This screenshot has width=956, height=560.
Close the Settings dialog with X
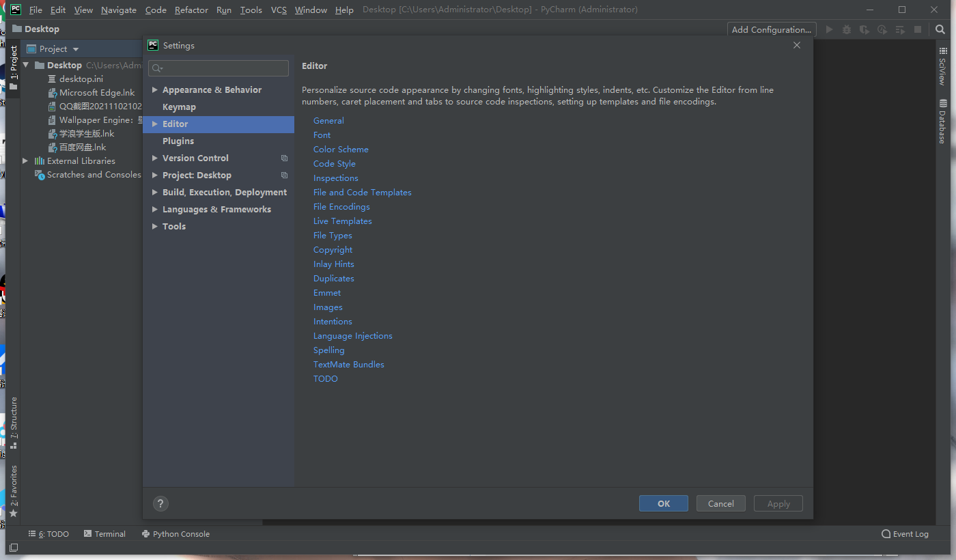(x=797, y=45)
